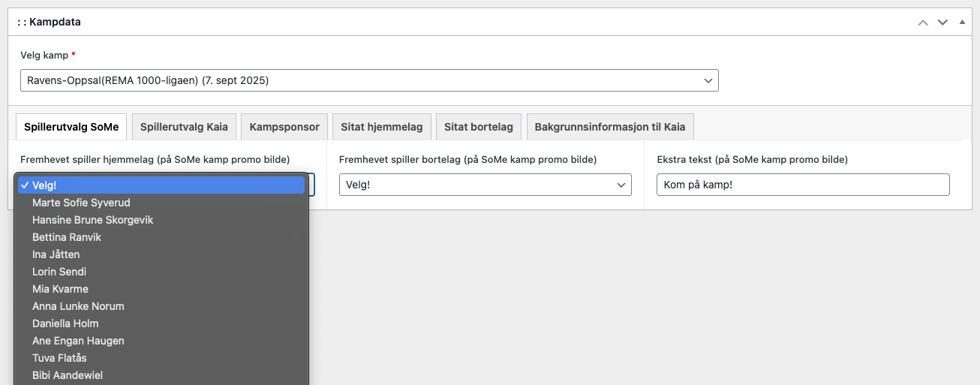Image resolution: width=980 pixels, height=385 pixels.
Task: Select Anna Lunke Norum in the list
Action: [x=78, y=306]
